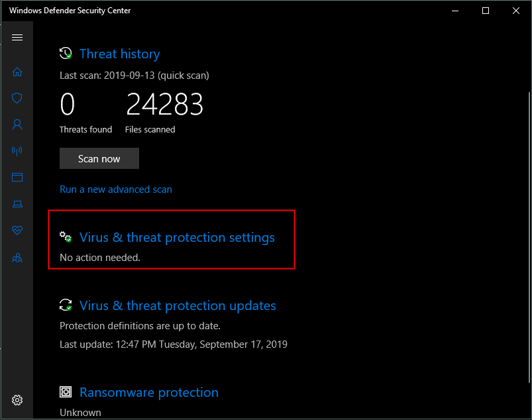Click the 'Last scan: 2019-09-13 (quick scan)' text

[134, 76]
